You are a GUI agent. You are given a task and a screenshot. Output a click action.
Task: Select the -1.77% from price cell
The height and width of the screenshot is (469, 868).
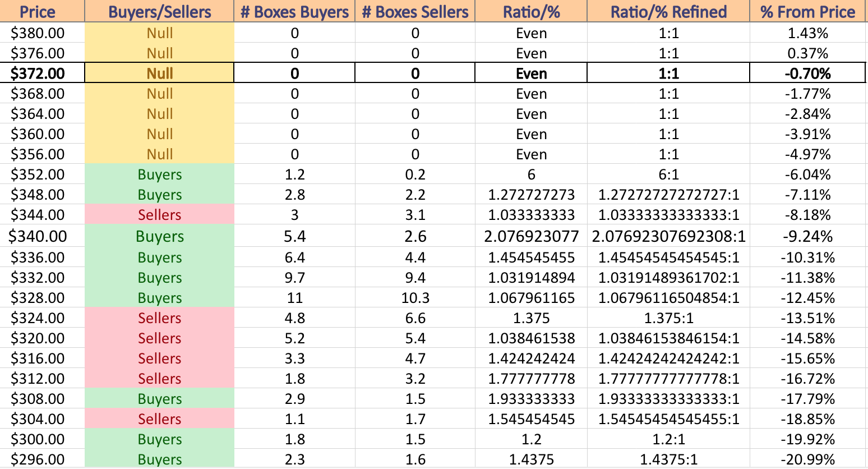pyautogui.click(x=808, y=94)
